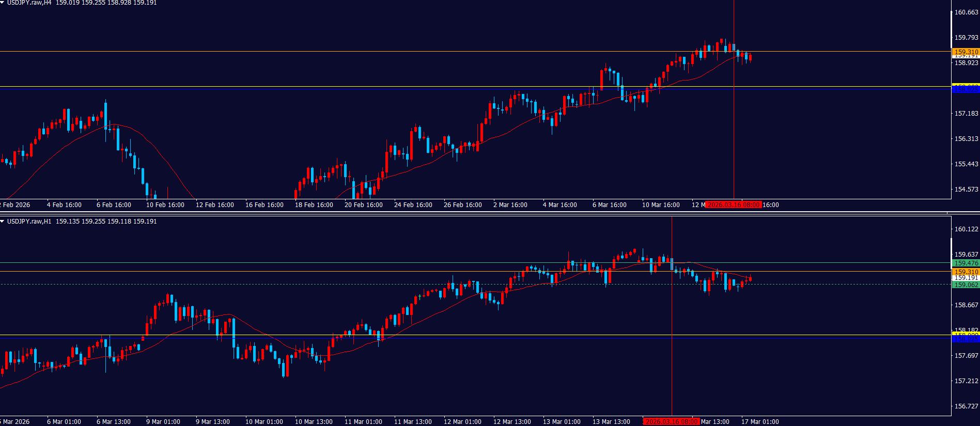Click the blue 158.025 price tag on the H1 chart

pyautogui.click(x=966, y=340)
